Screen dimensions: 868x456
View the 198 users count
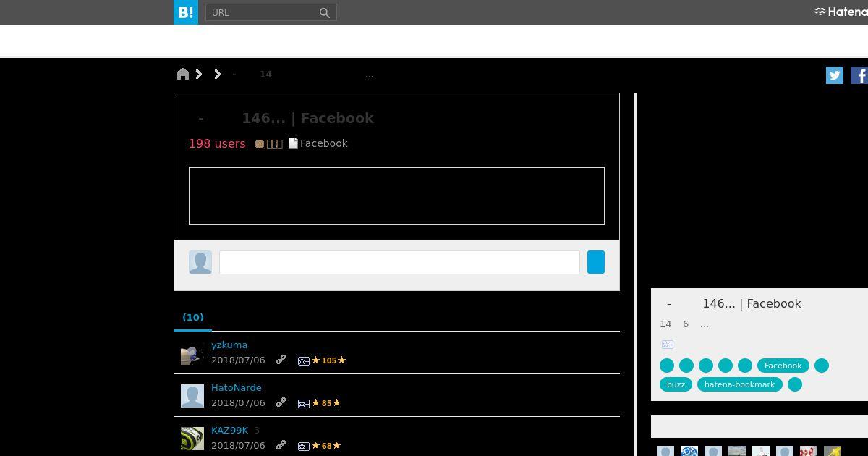point(217,143)
